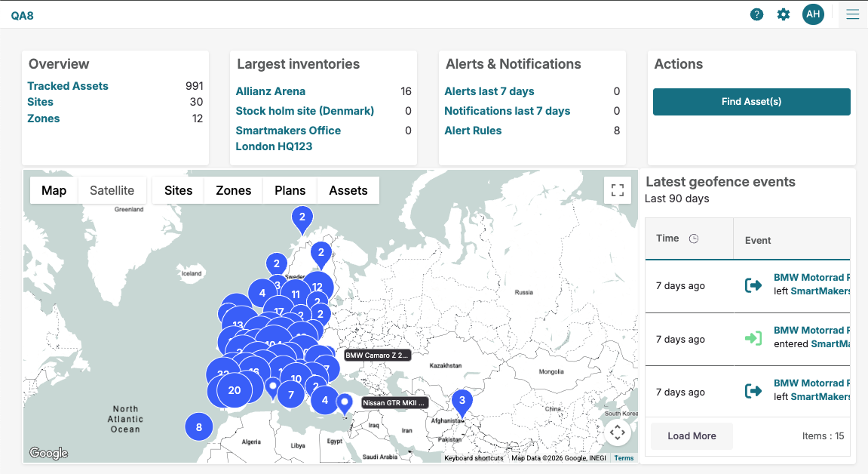Viewport: 868px width, 474px height.
Task: Open BMW Motorrad link in first event row
Action: (811, 278)
